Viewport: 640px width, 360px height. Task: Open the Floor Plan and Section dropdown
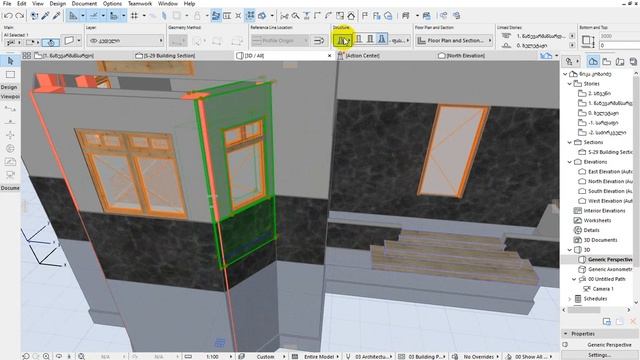point(454,40)
